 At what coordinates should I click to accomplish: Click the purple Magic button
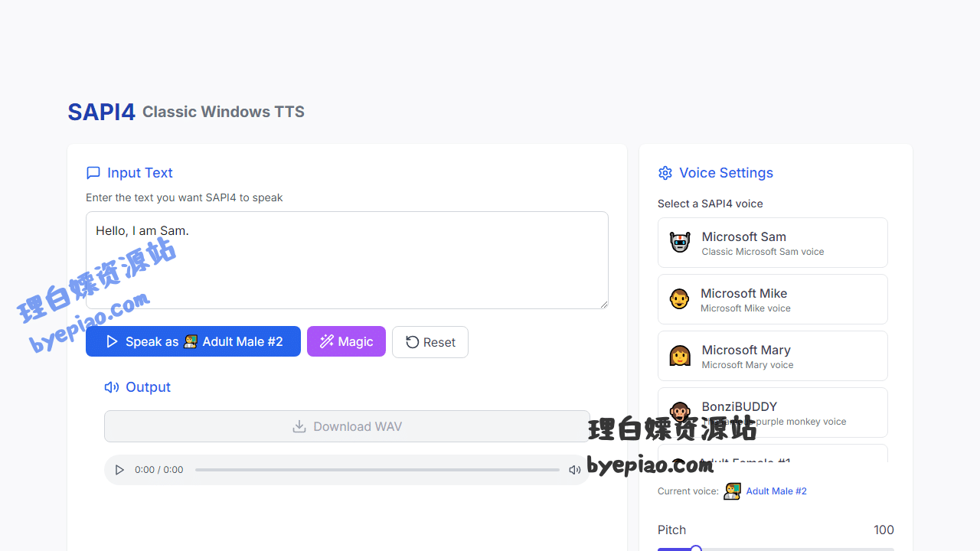[346, 341]
